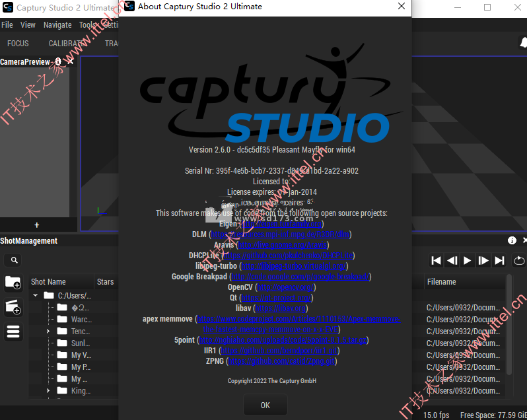Close the About Captury Studio dialog
This screenshot has height=420, width=527.
pyautogui.click(x=402, y=6)
